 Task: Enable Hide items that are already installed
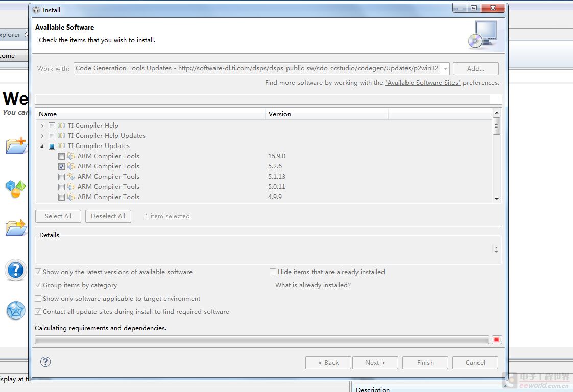(273, 272)
